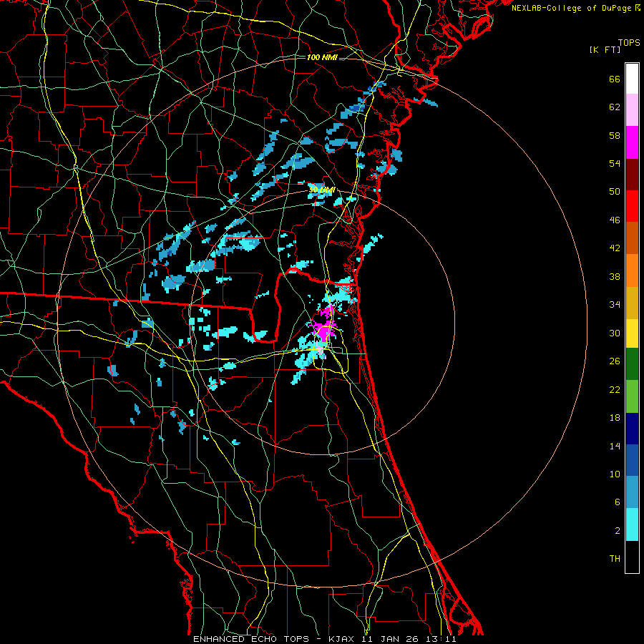Viewport: 644px width, 644px height.
Task: Click the ENHANCED ECHO TOPS caption text
Action: click(251, 639)
